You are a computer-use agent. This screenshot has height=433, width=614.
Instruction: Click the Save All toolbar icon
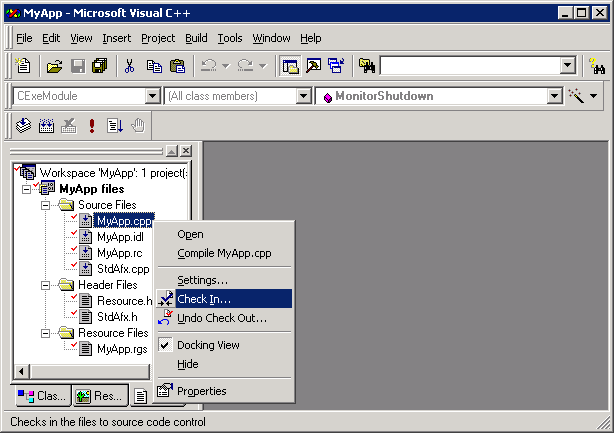pyautogui.click(x=99, y=66)
